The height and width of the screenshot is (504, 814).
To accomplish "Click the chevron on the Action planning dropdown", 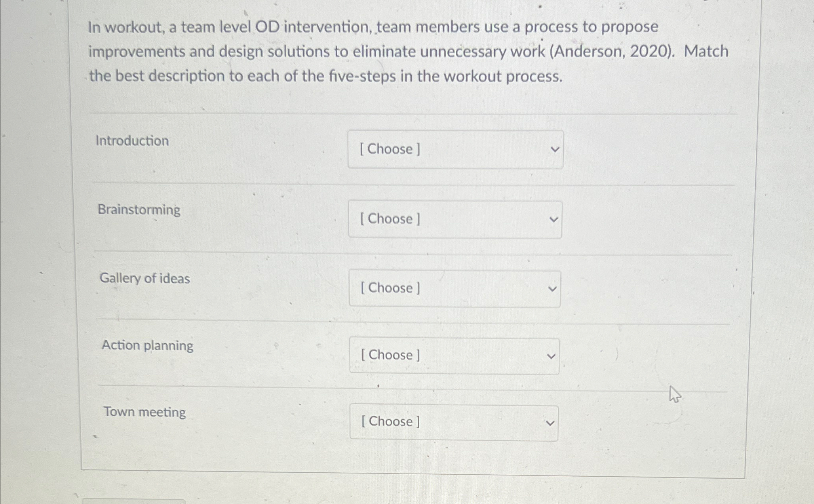I will pos(551,355).
